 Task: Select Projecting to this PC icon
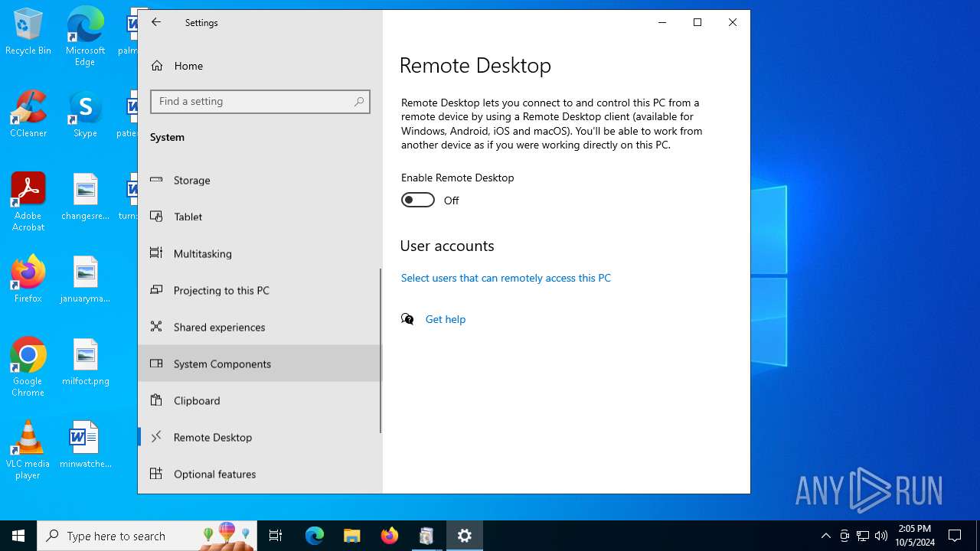[156, 290]
